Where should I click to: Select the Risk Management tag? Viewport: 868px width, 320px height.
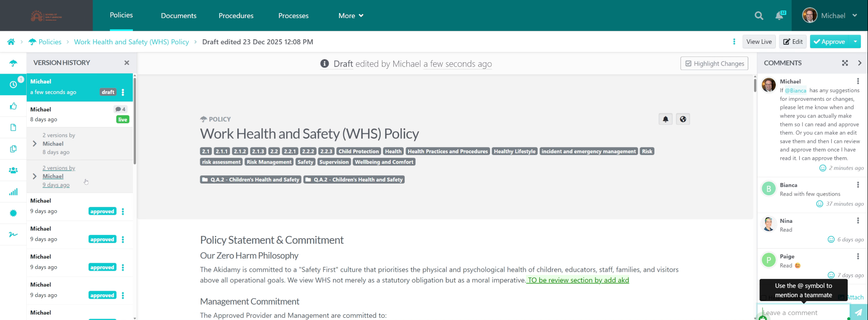269,162
